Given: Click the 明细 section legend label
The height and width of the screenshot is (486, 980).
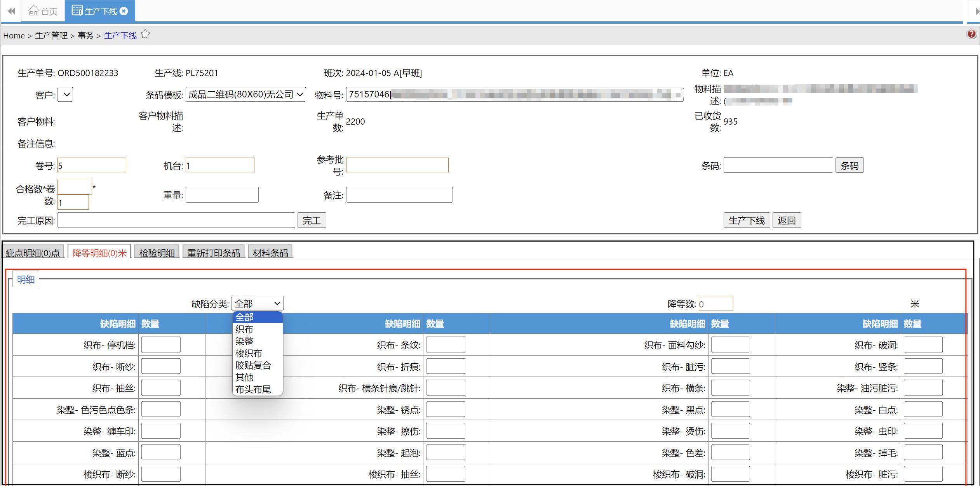Looking at the screenshot, I should pos(26,279).
